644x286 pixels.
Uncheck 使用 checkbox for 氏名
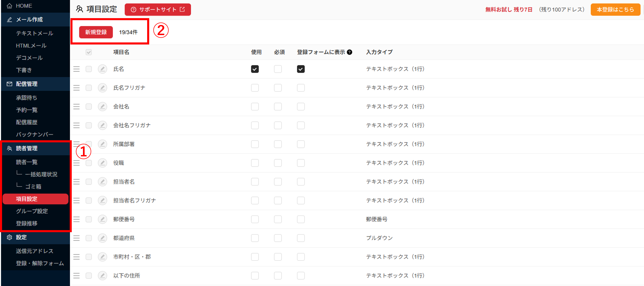255,69
